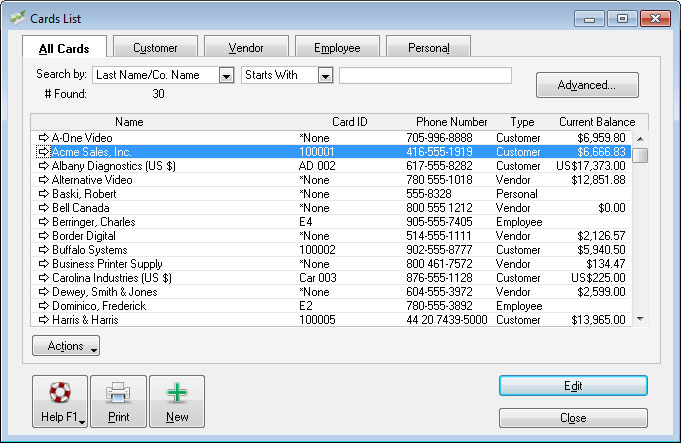
Task: Click the arrow icon beside Business Printer Supply
Action: click(x=43, y=264)
